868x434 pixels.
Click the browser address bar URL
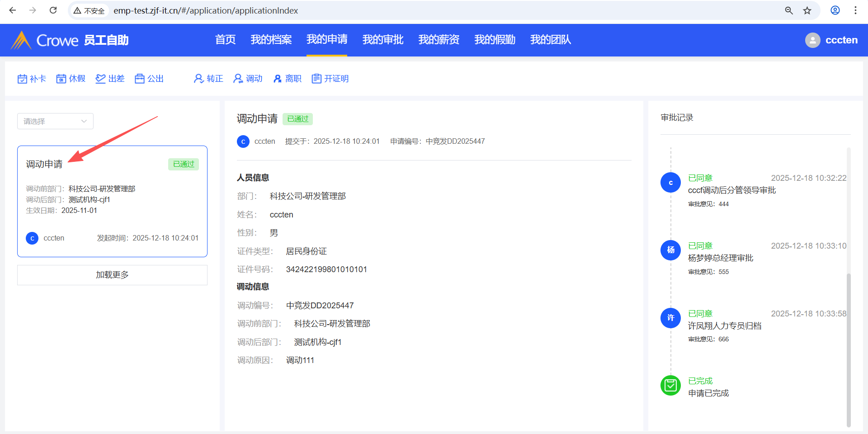coord(206,10)
